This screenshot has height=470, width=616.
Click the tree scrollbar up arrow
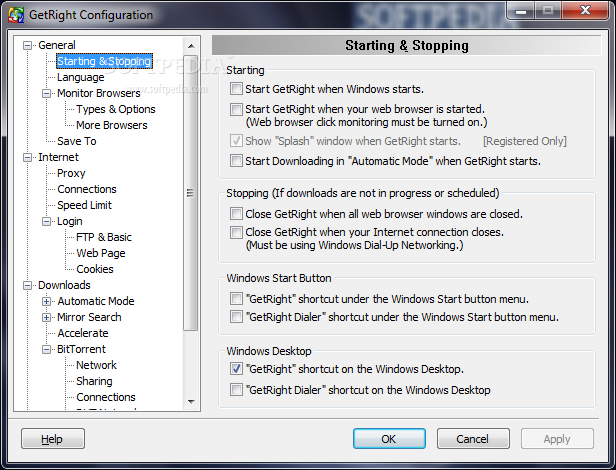[x=191, y=46]
